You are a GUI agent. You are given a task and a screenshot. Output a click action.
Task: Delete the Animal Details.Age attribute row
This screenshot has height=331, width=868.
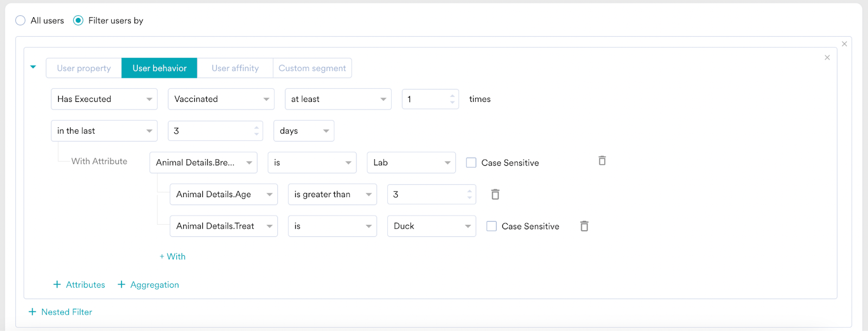(x=495, y=194)
